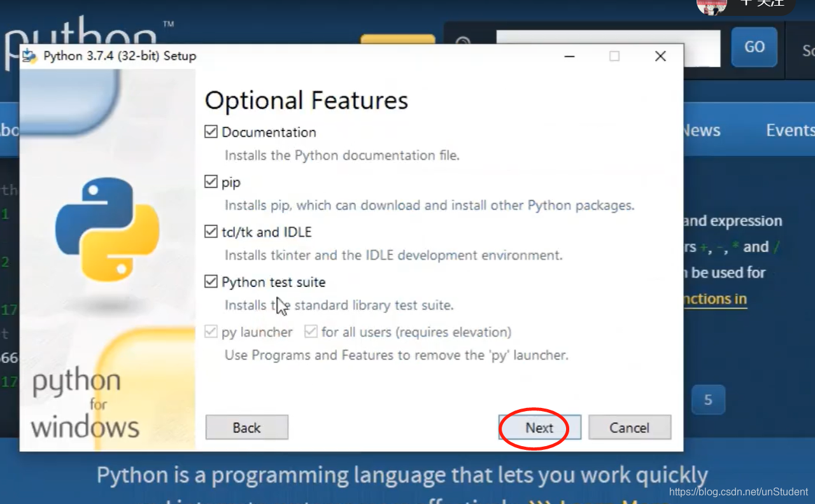Open the News menu on the Python website

701,130
